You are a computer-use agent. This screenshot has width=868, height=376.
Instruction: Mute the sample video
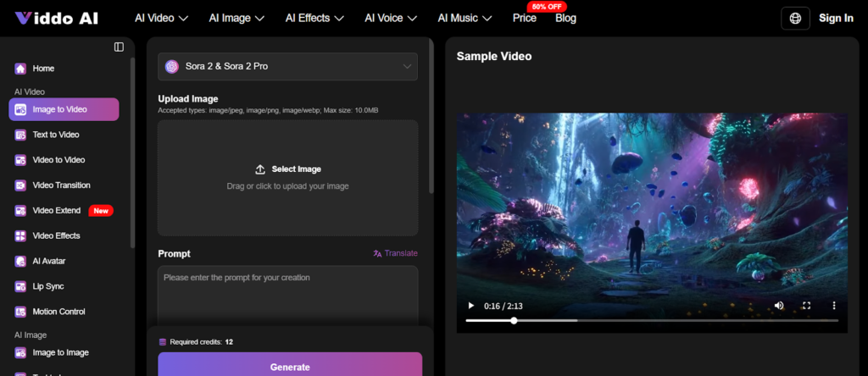[779, 305]
